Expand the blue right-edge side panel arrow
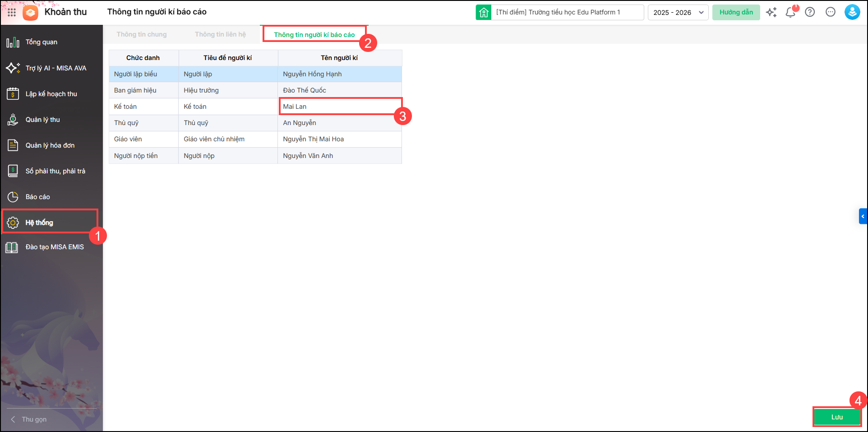Viewport: 868px width, 432px height. 863,216
